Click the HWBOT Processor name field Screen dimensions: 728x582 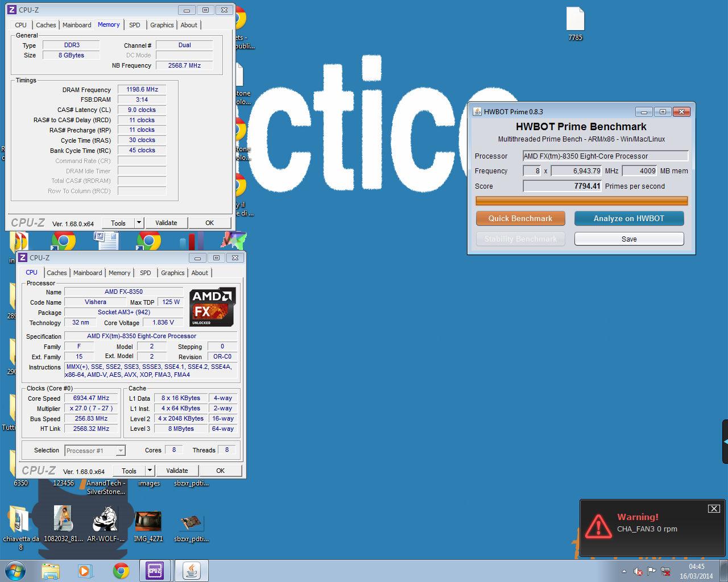(x=606, y=156)
